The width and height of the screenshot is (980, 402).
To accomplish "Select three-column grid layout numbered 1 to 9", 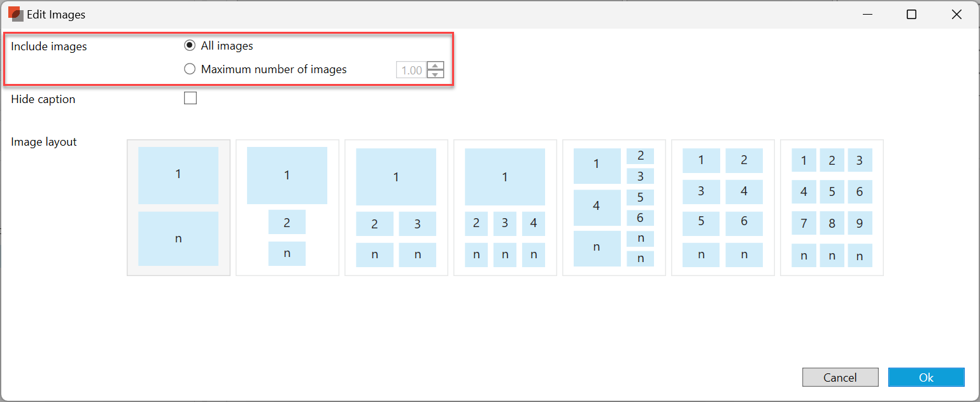I will [x=832, y=207].
